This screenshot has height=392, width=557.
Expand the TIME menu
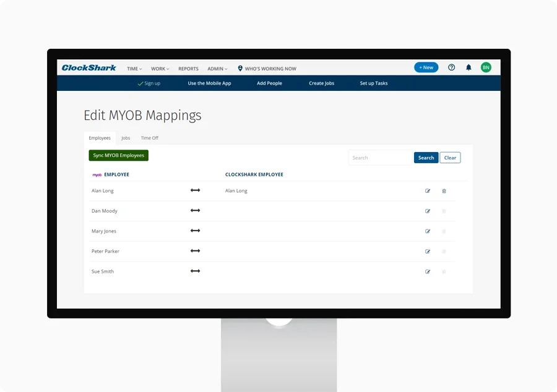(x=134, y=69)
